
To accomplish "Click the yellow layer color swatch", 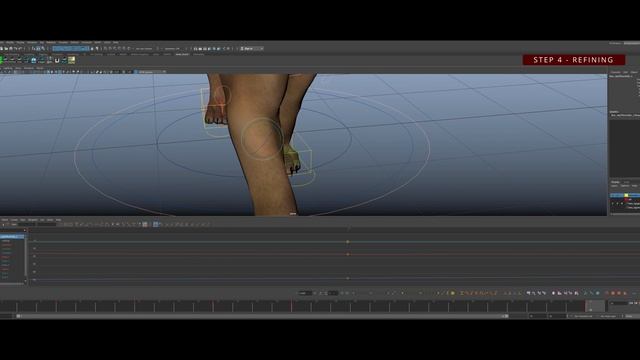I will tap(626, 196).
